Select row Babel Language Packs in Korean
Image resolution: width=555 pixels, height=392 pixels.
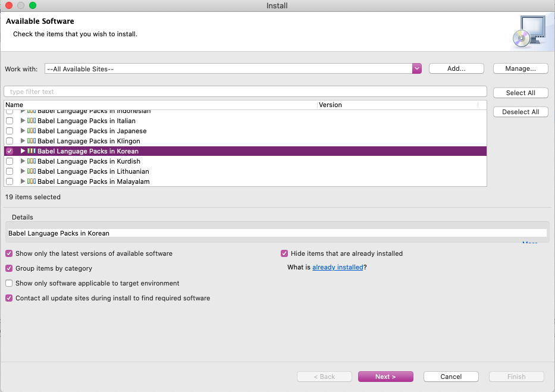[245, 151]
